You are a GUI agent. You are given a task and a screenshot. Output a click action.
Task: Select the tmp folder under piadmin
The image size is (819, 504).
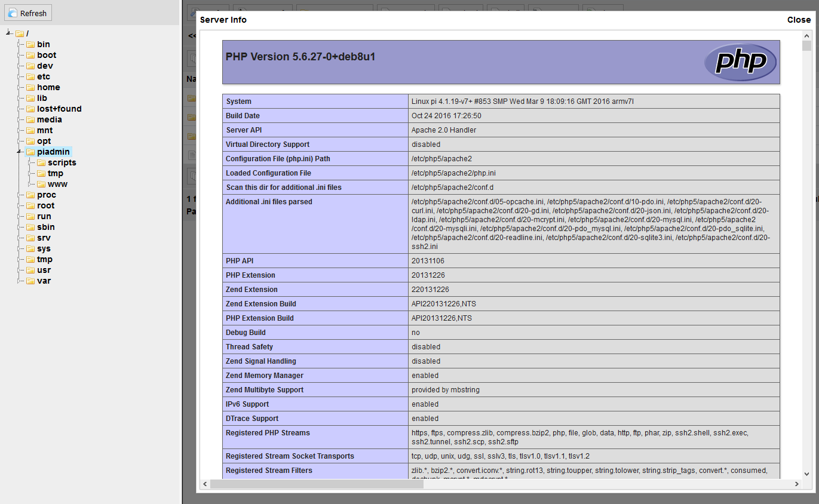(55, 173)
